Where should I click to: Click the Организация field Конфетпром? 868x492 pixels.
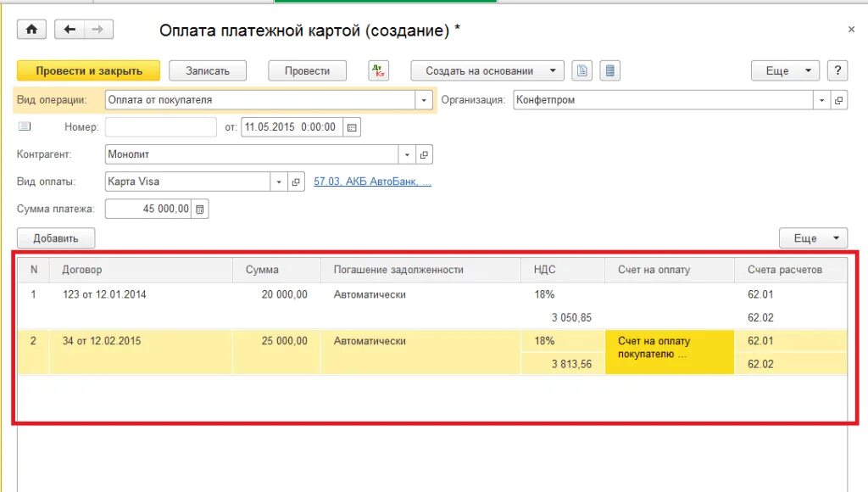point(663,100)
